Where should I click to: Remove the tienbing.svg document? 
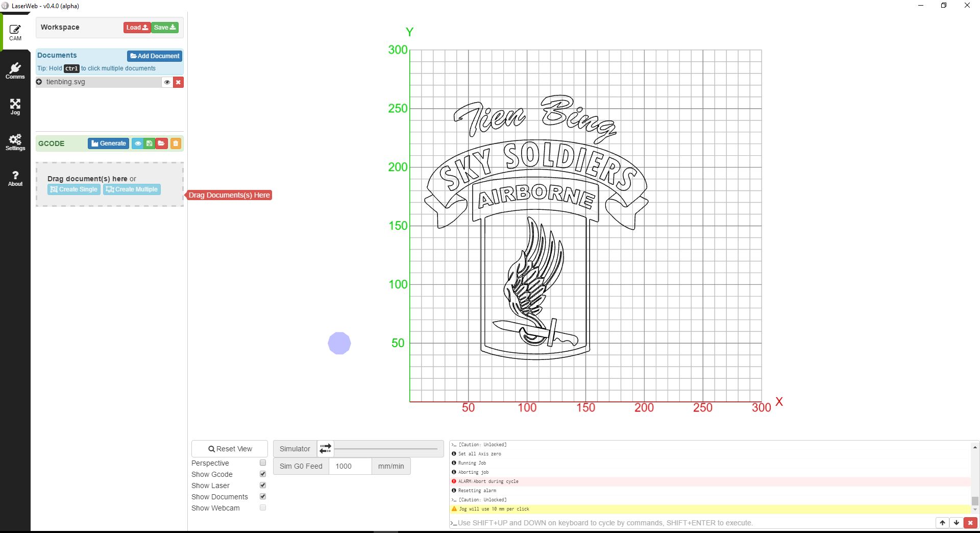point(178,82)
